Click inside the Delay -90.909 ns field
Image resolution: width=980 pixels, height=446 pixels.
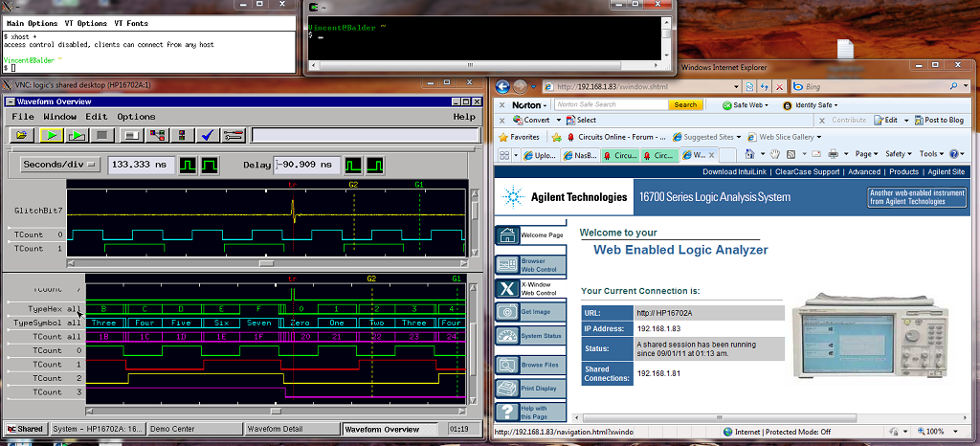[308, 165]
